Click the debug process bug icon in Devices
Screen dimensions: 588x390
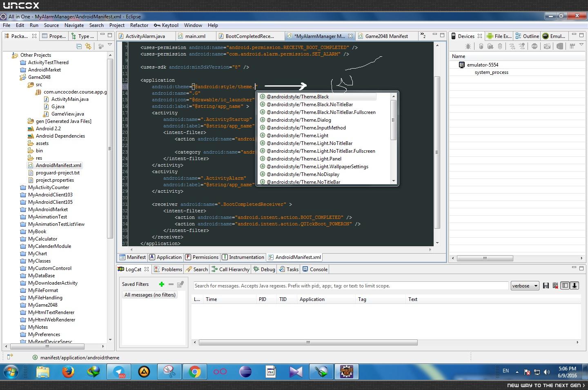tap(468, 47)
